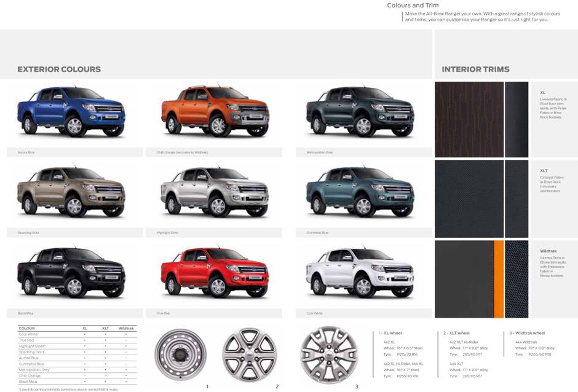
Task: Click the Sparkling Gold truck image
Action: [71, 192]
